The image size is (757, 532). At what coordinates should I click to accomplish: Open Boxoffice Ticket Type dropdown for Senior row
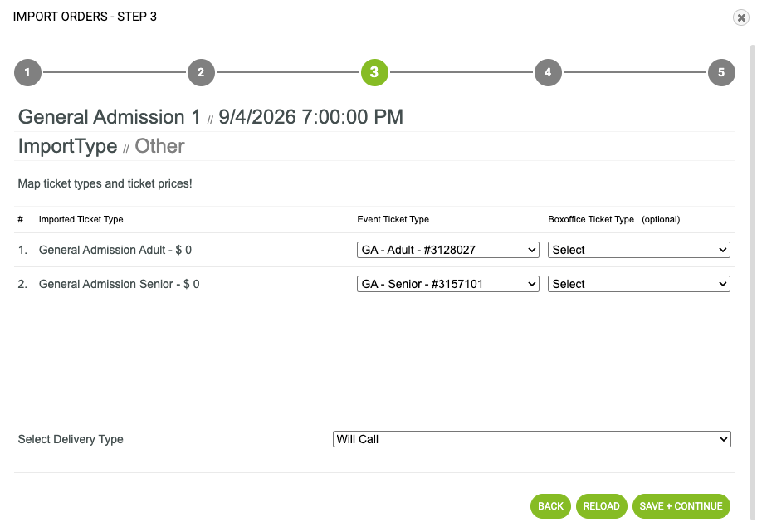pos(639,284)
